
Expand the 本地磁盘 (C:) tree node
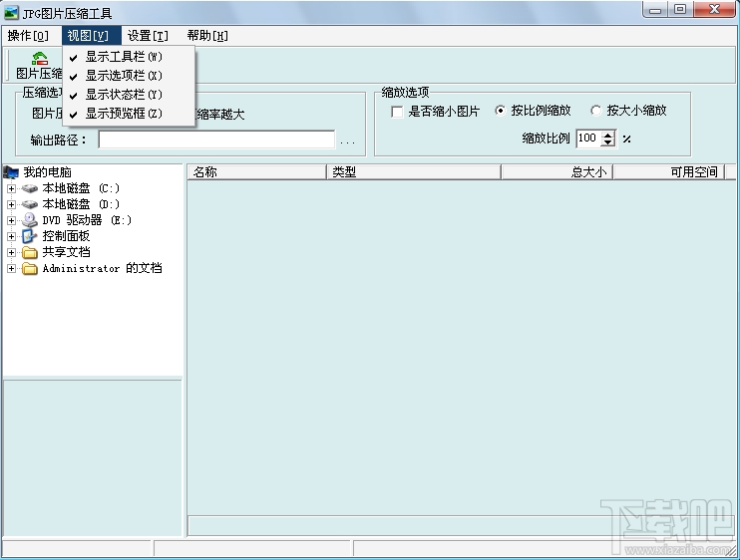(x=11, y=188)
